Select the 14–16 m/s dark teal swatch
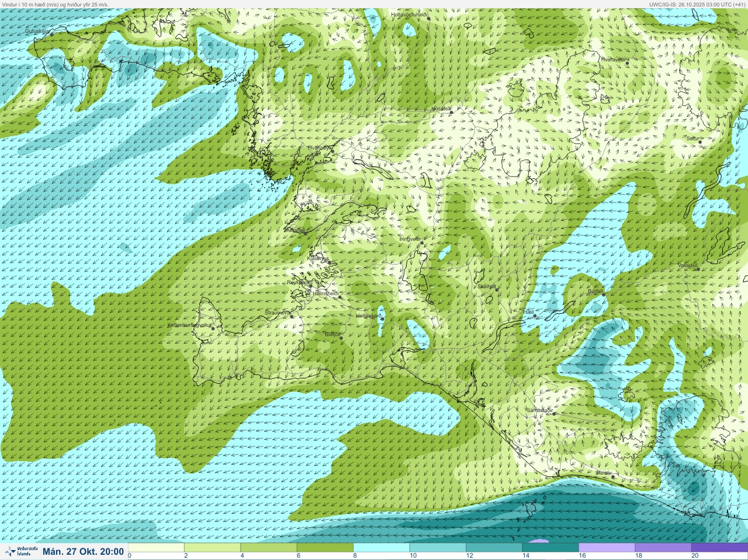This screenshot has height=560, width=748. click(x=550, y=548)
